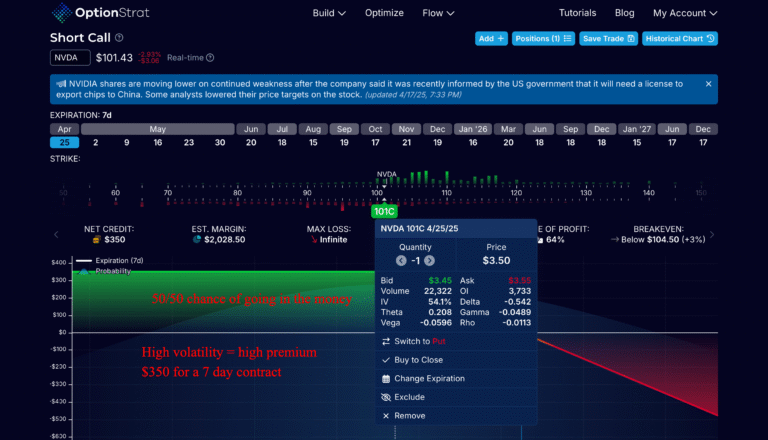Select the 101C strike marker
768x440 pixels.
[x=384, y=212]
